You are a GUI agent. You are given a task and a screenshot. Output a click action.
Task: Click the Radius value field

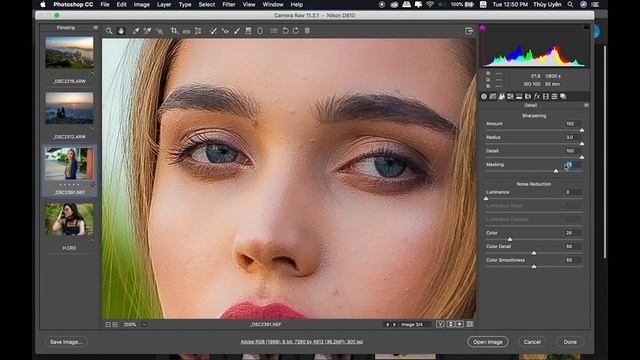(573, 137)
